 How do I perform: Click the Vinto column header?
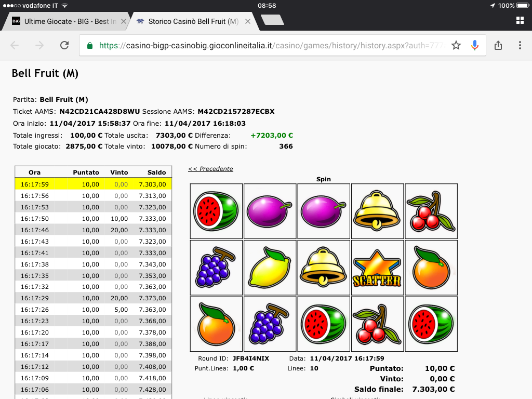[x=119, y=172]
